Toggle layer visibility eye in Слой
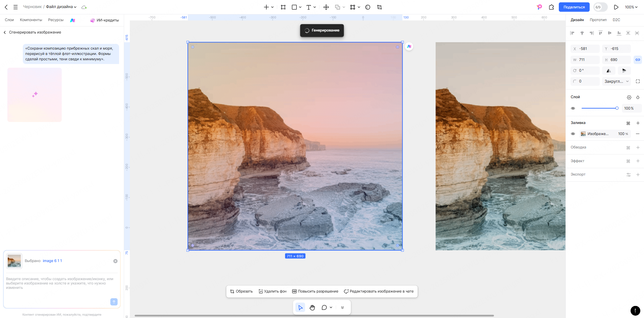Image resolution: width=644 pixels, height=318 pixels. click(573, 108)
